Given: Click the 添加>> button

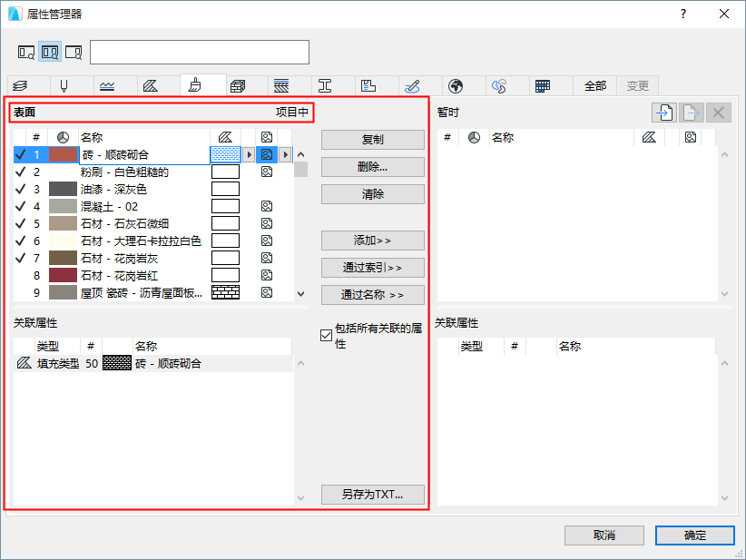Looking at the screenshot, I should (372, 241).
